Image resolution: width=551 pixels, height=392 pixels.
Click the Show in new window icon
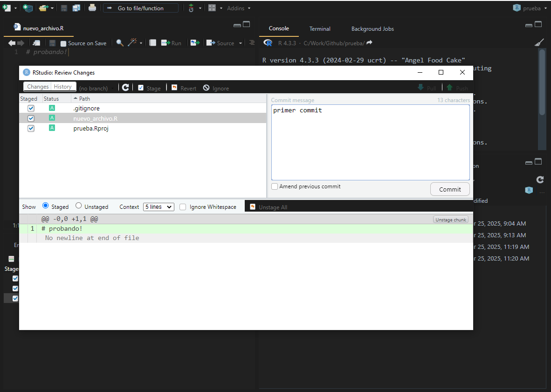pyautogui.click(x=36, y=43)
